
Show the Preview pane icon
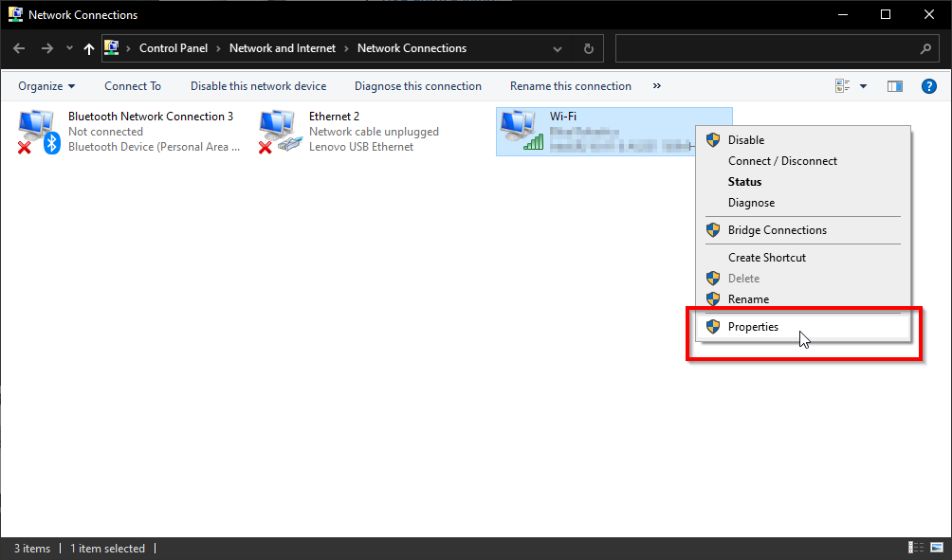click(x=894, y=85)
